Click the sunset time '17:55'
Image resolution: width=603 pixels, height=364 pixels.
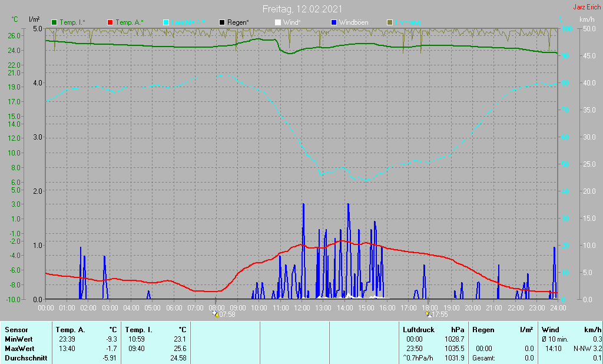[x=439, y=315]
